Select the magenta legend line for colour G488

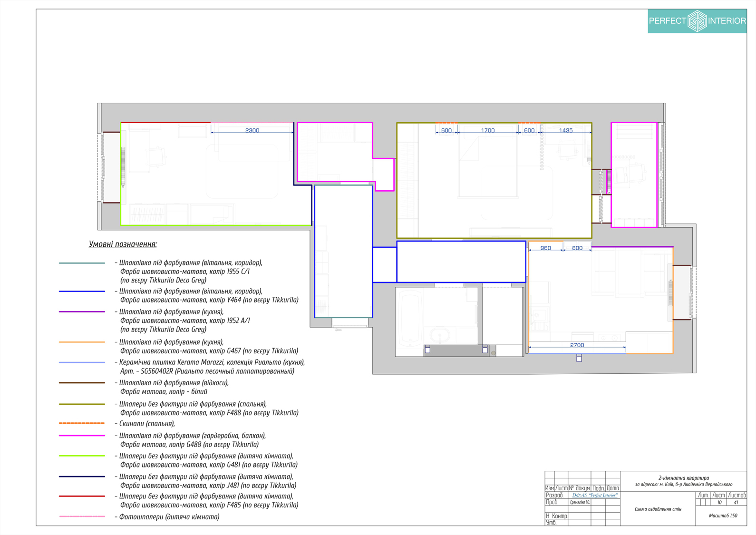click(82, 436)
